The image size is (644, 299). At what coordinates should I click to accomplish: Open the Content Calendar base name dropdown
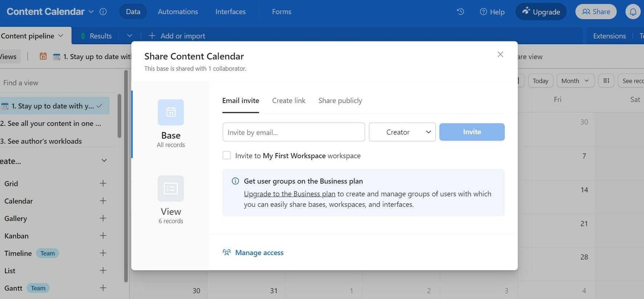[x=91, y=12]
